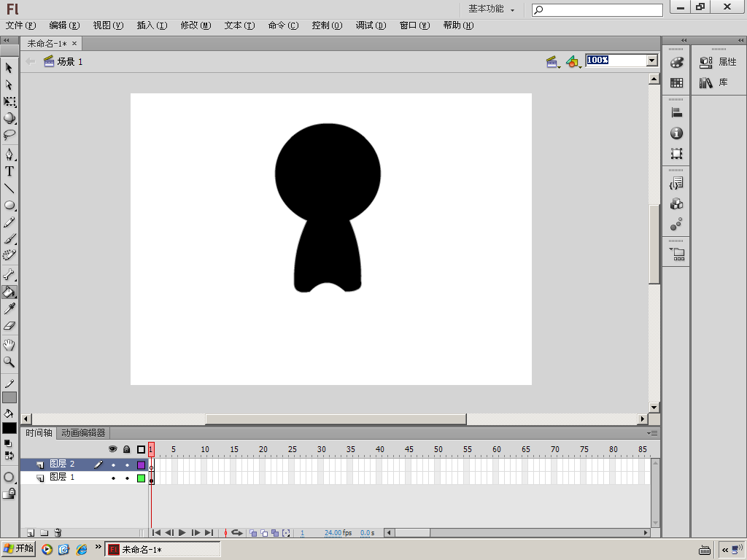Open the Motion Presets panel
The image size is (747, 560).
tap(676, 224)
